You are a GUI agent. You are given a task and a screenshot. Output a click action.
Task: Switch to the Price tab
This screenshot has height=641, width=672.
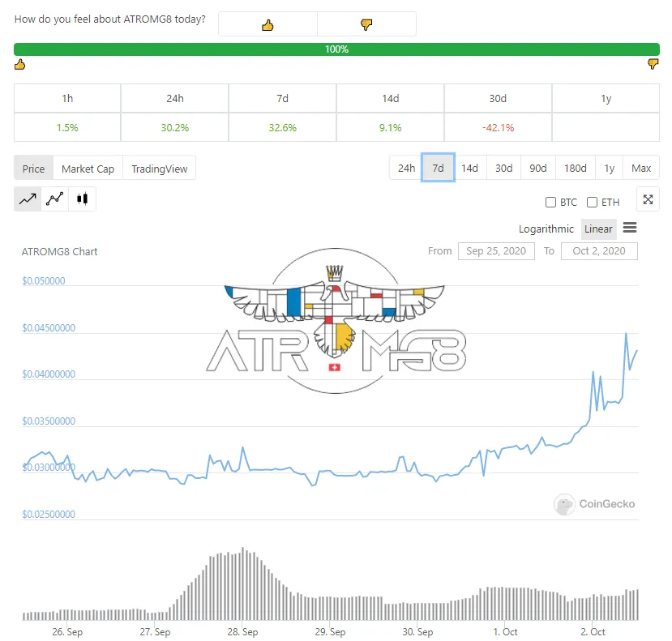[x=33, y=169]
